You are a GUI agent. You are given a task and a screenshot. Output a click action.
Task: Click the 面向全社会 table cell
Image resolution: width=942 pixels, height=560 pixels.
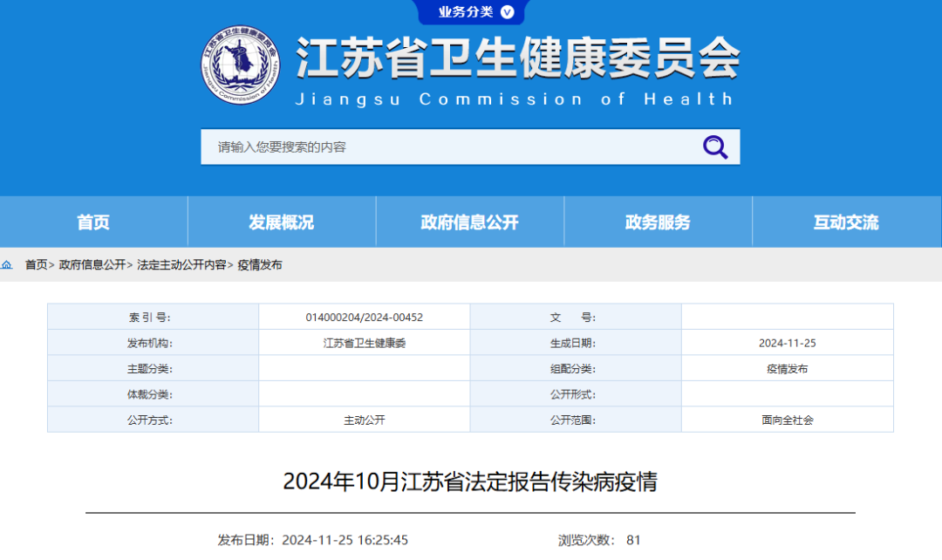pyautogui.click(x=787, y=420)
